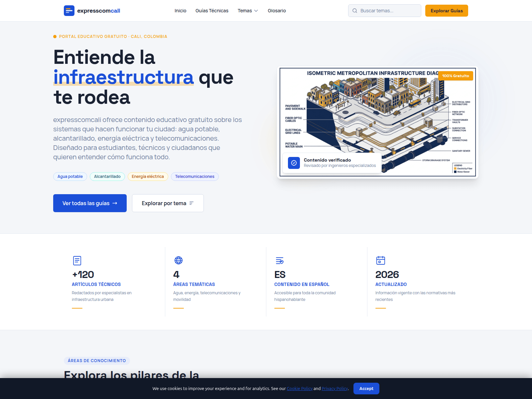Click the Explorar Guías button
The height and width of the screenshot is (399, 532).
[x=447, y=11]
